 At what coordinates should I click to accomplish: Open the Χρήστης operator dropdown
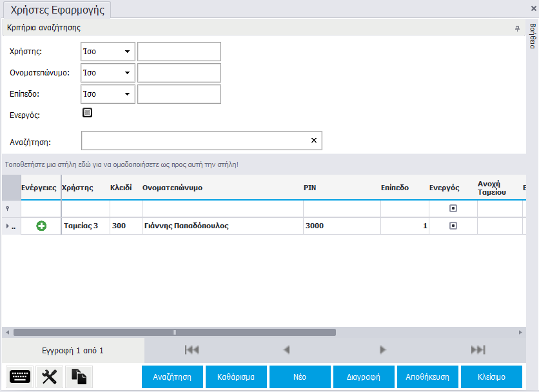[x=127, y=52]
